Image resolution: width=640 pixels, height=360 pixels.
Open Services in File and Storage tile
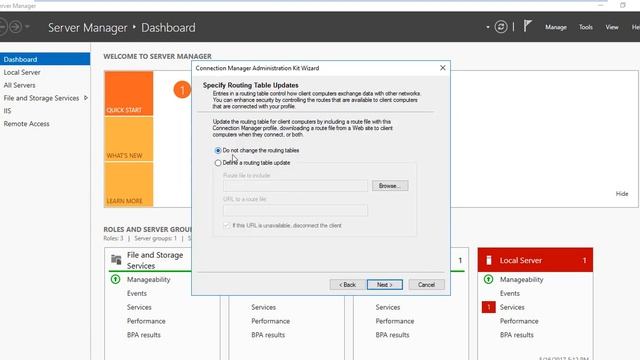(x=139, y=307)
